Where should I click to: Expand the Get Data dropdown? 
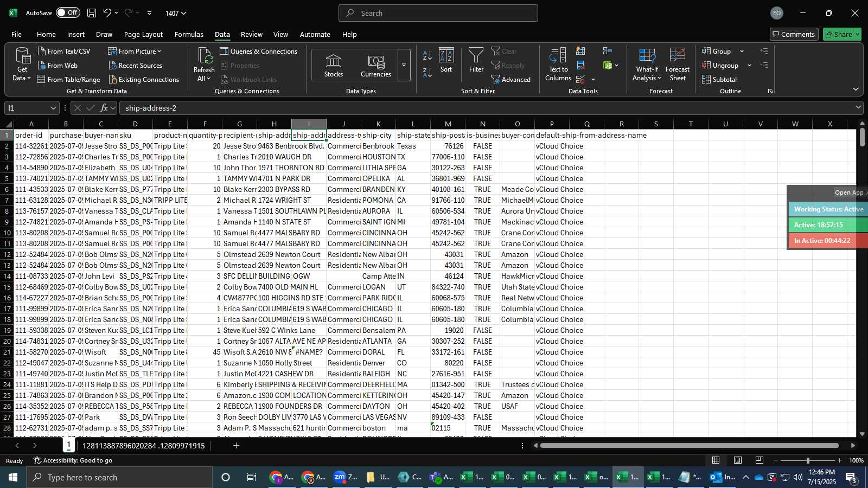point(22,65)
